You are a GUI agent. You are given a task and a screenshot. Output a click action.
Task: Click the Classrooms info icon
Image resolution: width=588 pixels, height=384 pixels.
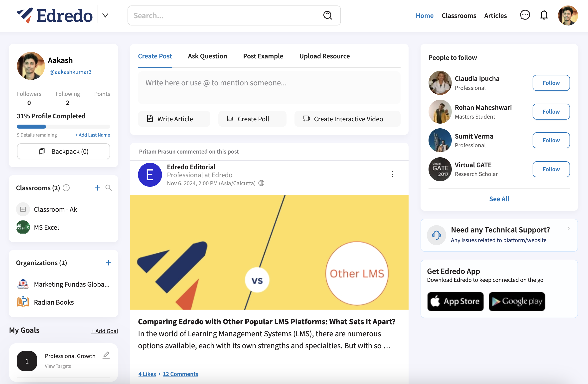pyautogui.click(x=66, y=188)
